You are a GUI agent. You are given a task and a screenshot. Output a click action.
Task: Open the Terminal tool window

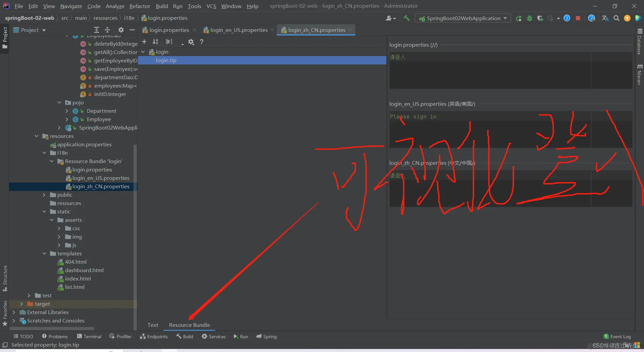[x=89, y=336]
